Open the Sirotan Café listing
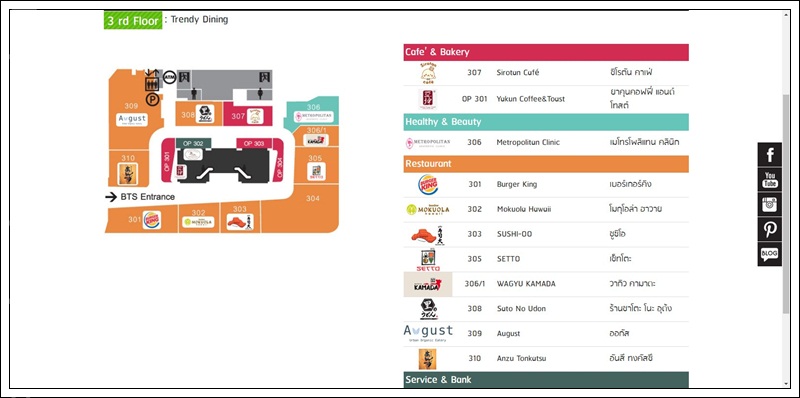Image resolution: width=800 pixels, height=398 pixels. click(x=546, y=73)
